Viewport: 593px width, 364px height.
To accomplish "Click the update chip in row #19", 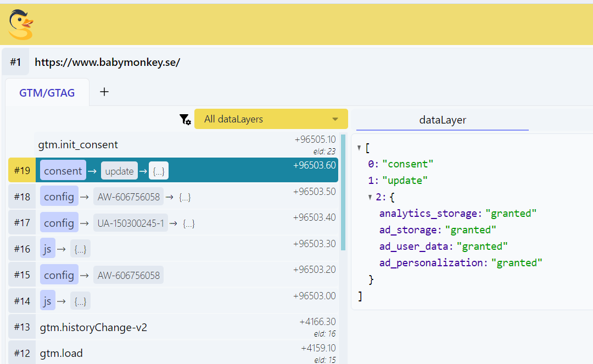I will 119,171.
